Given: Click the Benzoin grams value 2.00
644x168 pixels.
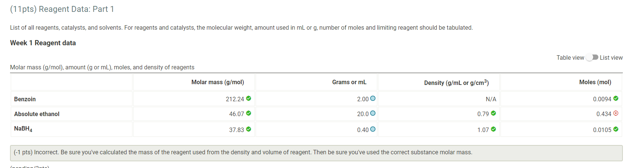Looking at the screenshot, I should tap(363, 99).
